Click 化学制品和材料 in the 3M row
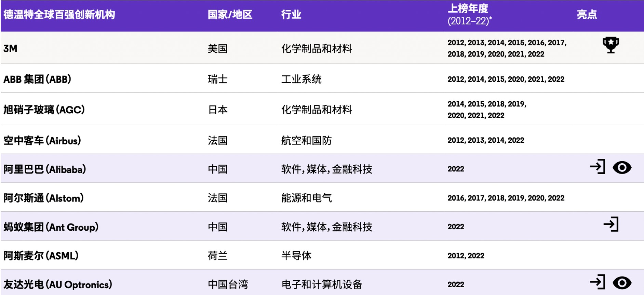Screen dimensions: 644x295 click(317, 49)
